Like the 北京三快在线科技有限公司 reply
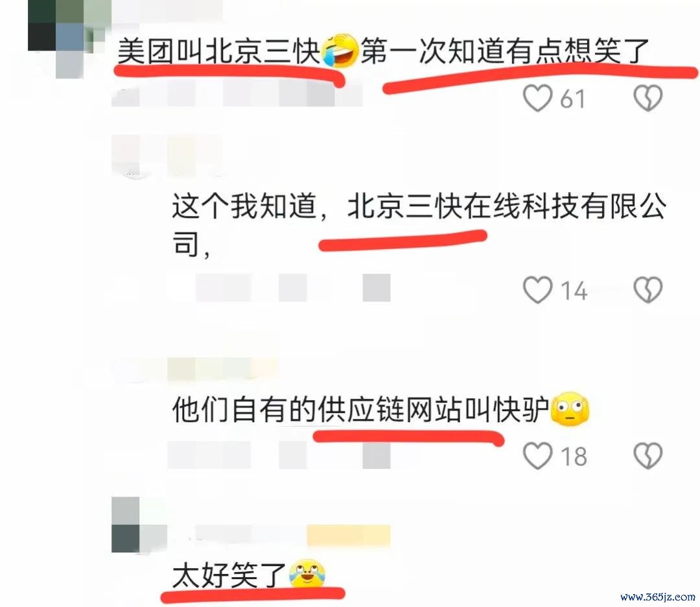 point(537,290)
